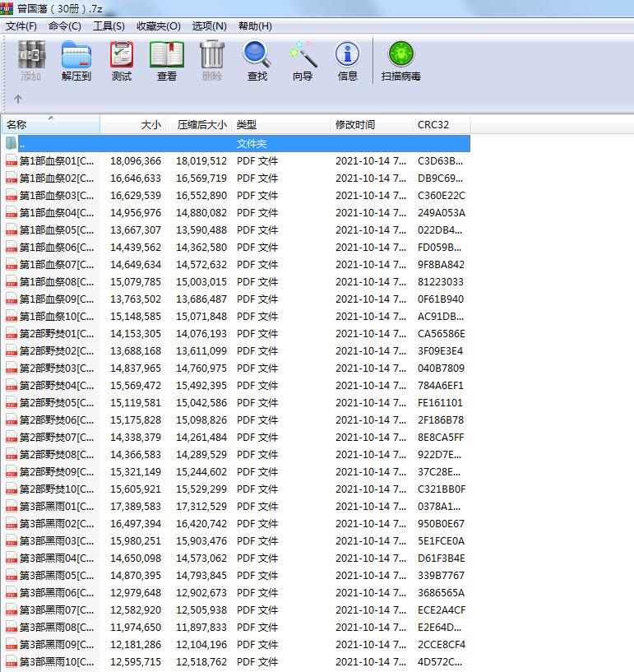Select file 第3部黑雨10 PDF entry
The width and height of the screenshot is (634, 672).
click(x=56, y=662)
